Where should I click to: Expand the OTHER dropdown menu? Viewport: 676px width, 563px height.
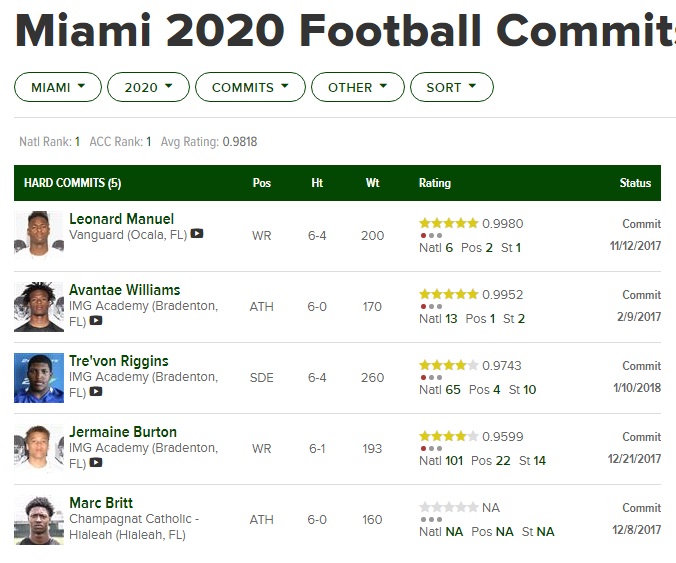coord(357,87)
